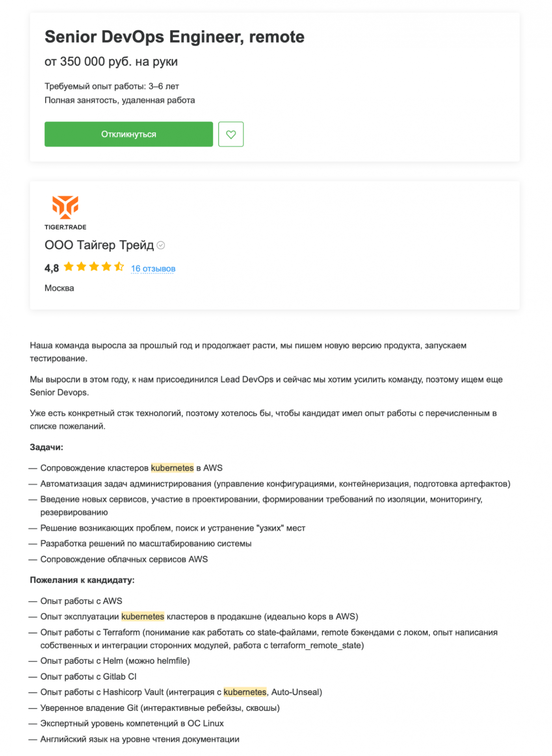The height and width of the screenshot is (756, 552).
Task: Open the 16 отзывов reviews link
Action: tap(153, 268)
